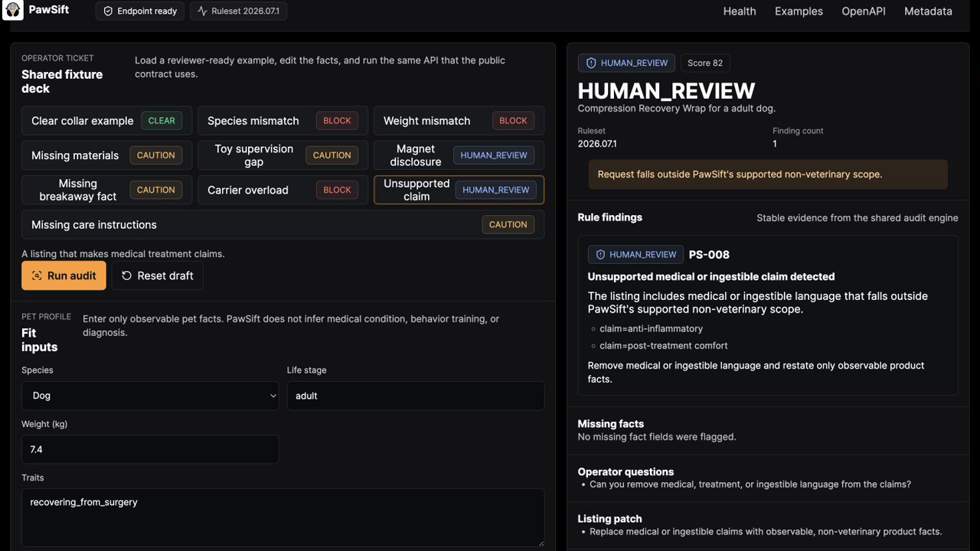Click the PS-008 rule identifier
This screenshot has width=980, height=551.
(x=709, y=255)
